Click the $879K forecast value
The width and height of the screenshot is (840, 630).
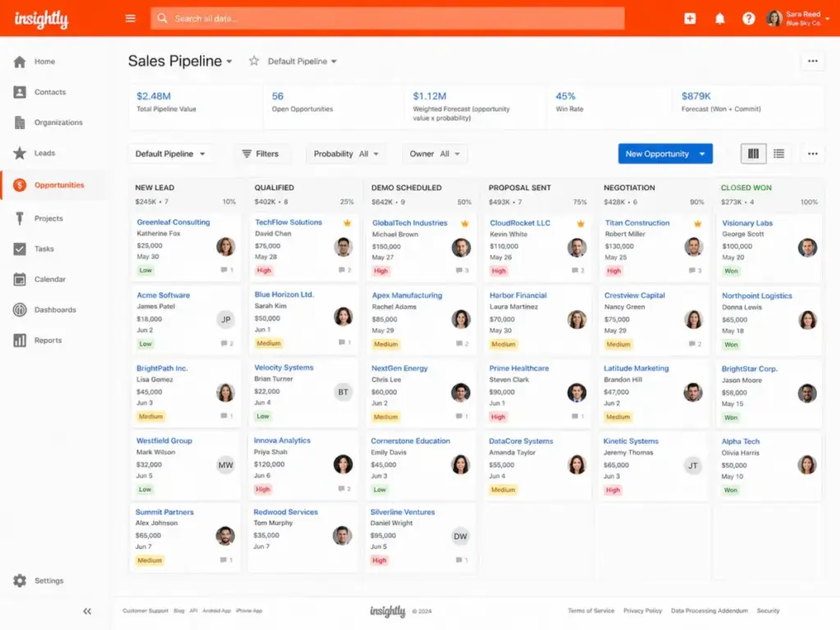click(x=696, y=96)
